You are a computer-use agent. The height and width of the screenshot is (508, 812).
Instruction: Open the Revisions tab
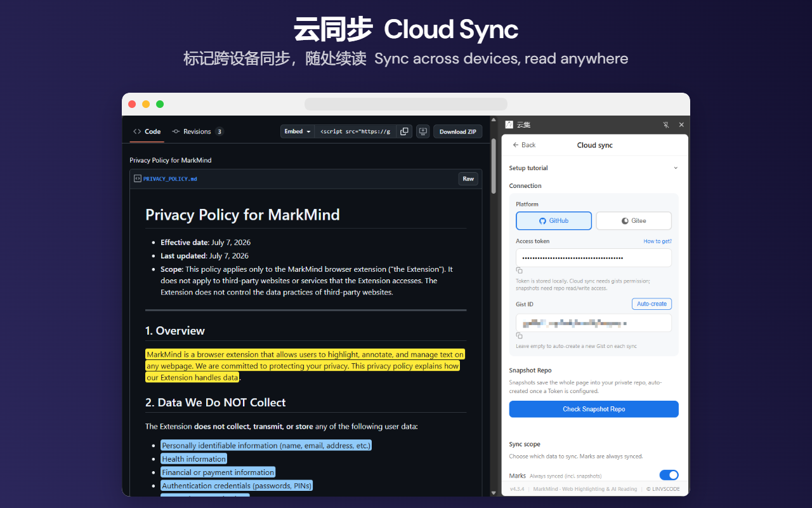tap(197, 131)
